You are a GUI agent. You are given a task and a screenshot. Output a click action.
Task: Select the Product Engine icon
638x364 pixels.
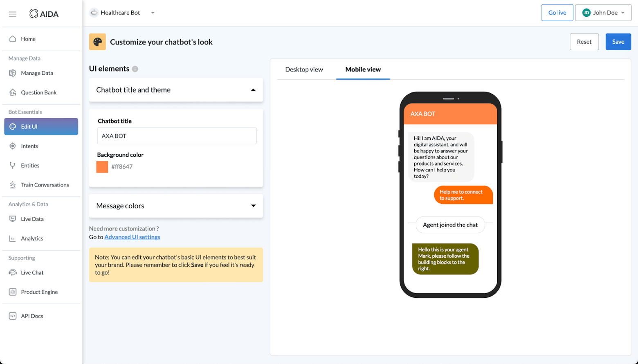13,292
